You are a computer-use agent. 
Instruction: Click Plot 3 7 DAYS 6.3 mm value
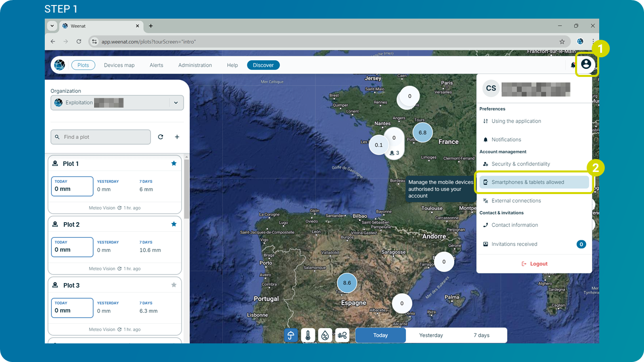pos(148,311)
